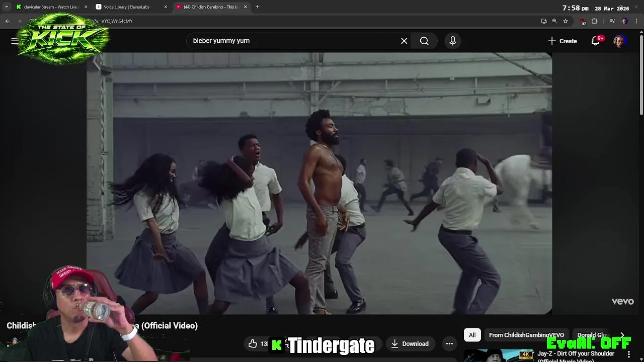Download the video
The width and height of the screenshot is (644, 362).
(410, 344)
